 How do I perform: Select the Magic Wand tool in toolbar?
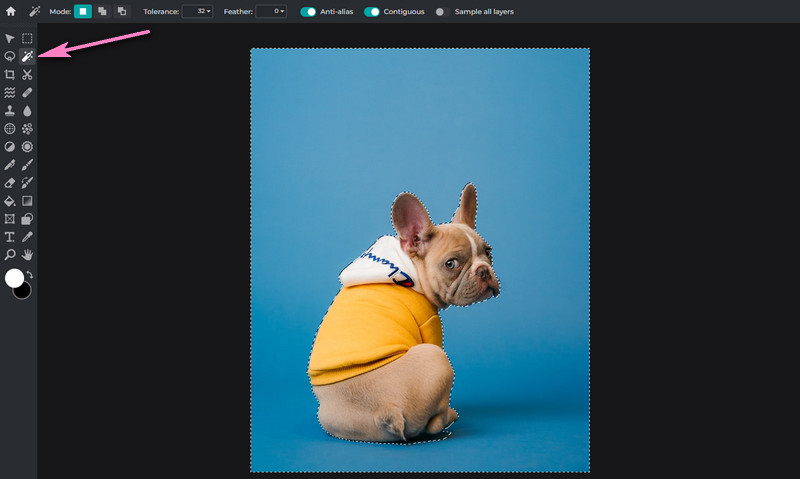pos(27,56)
